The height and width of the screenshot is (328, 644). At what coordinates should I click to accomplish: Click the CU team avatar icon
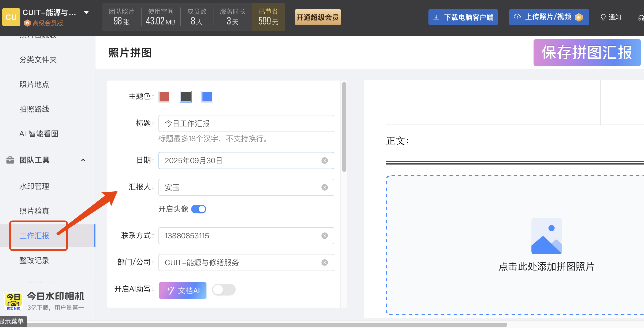tap(11, 17)
